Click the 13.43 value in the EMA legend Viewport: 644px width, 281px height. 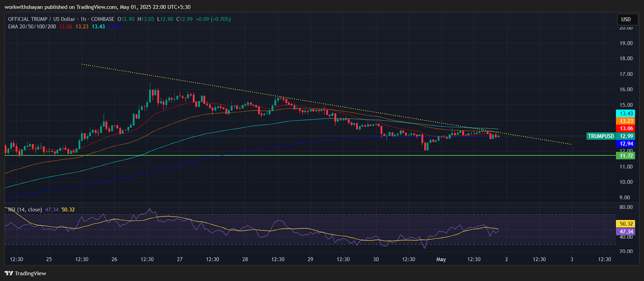tap(98, 27)
